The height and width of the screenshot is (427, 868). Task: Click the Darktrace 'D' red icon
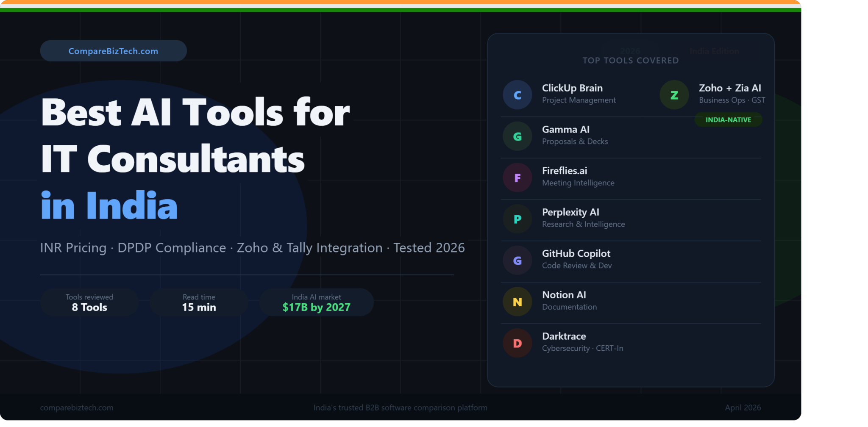[x=517, y=343]
